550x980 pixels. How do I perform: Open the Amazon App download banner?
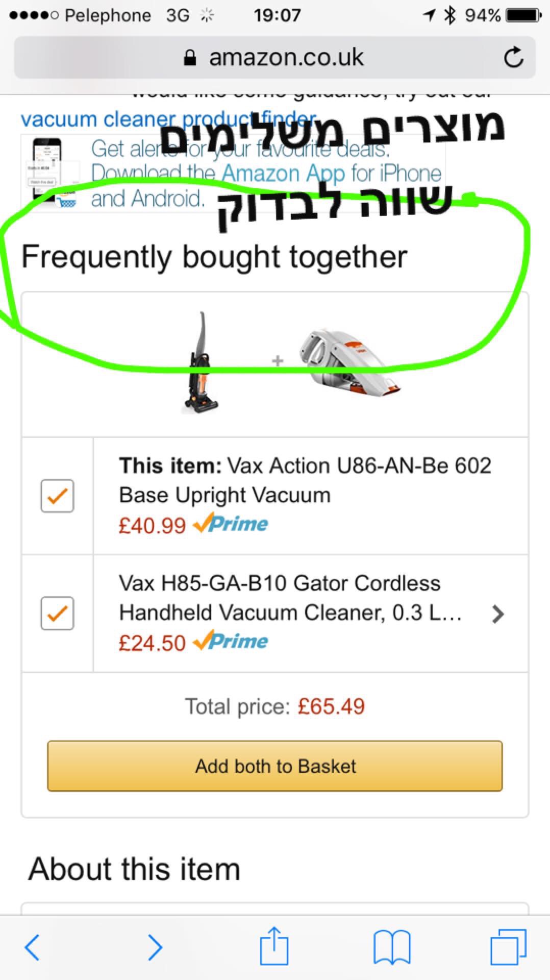[265, 174]
